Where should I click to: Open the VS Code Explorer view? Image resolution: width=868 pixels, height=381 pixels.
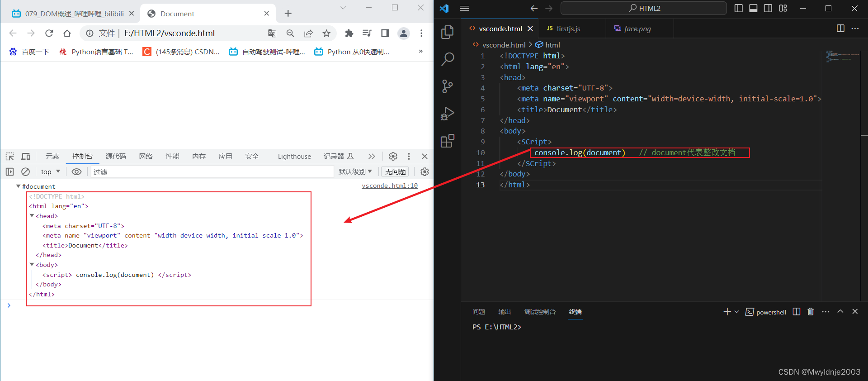[447, 32]
